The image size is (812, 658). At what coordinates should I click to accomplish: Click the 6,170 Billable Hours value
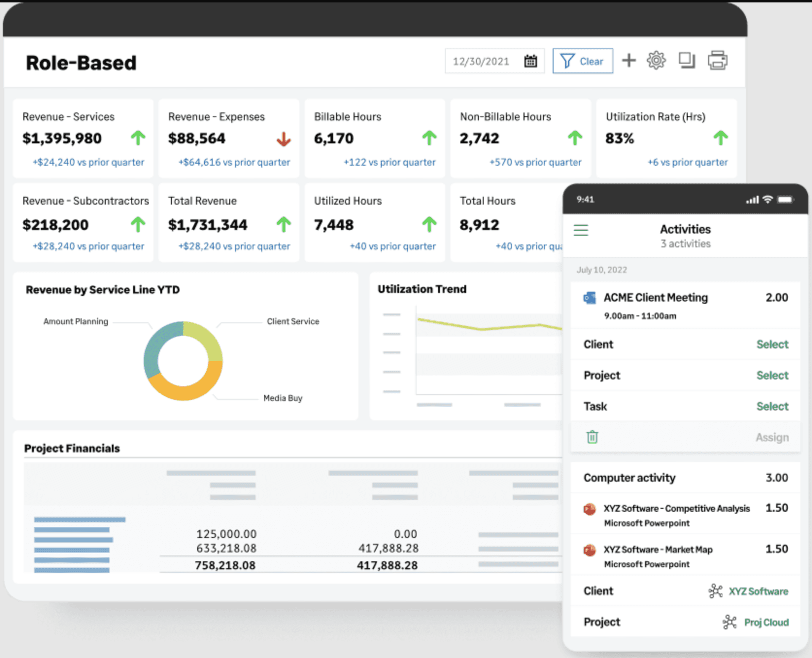pyautogui.click(x=334, y=139)
